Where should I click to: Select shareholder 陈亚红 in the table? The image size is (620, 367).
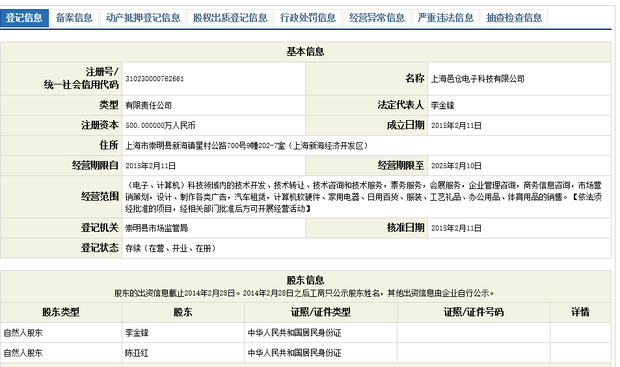[137, 353]
